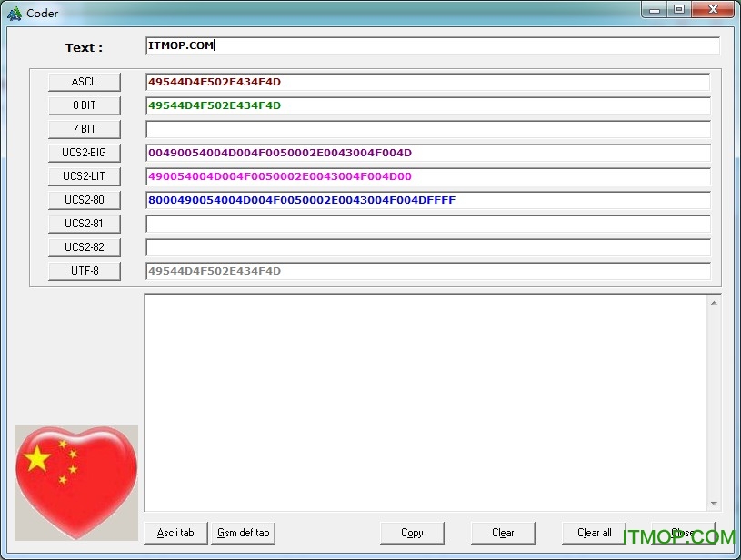Click the 8 BIT button
Image resolution: width=741 pixels, height=560 pixels.
pyautogui.click(x=85, y=105)
